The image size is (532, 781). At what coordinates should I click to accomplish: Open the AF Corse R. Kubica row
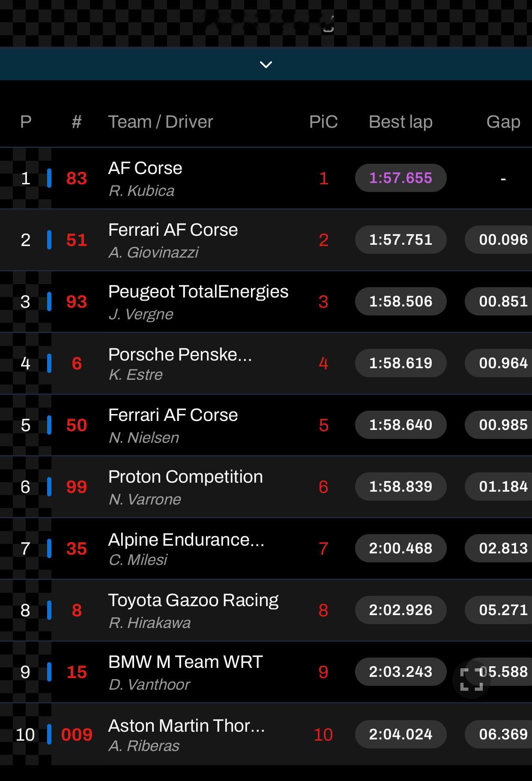click(266, 178)
